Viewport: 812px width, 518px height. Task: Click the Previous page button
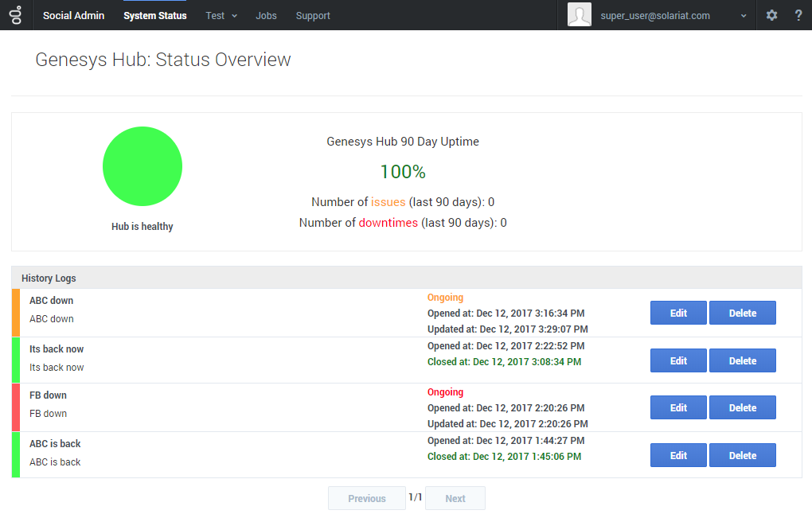367,498
